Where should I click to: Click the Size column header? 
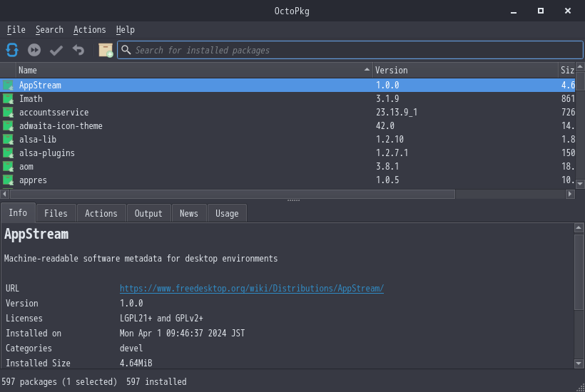coord(567,70)
